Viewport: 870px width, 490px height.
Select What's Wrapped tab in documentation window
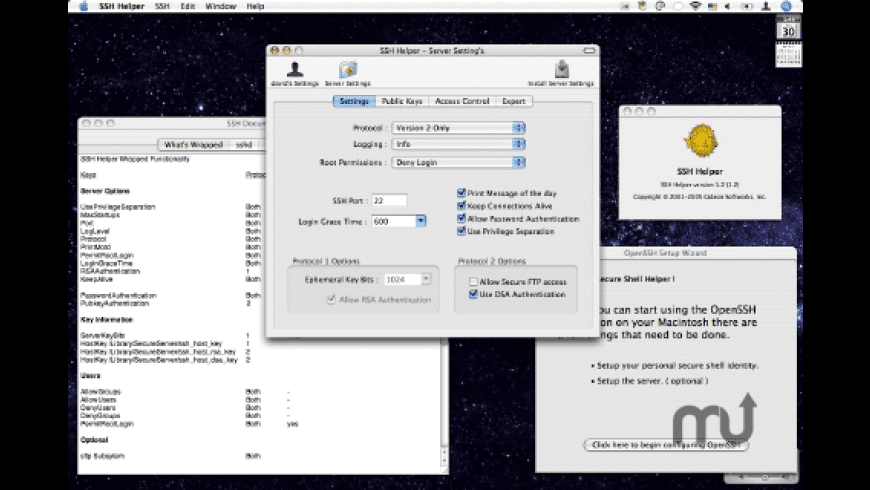coord(193,144)
